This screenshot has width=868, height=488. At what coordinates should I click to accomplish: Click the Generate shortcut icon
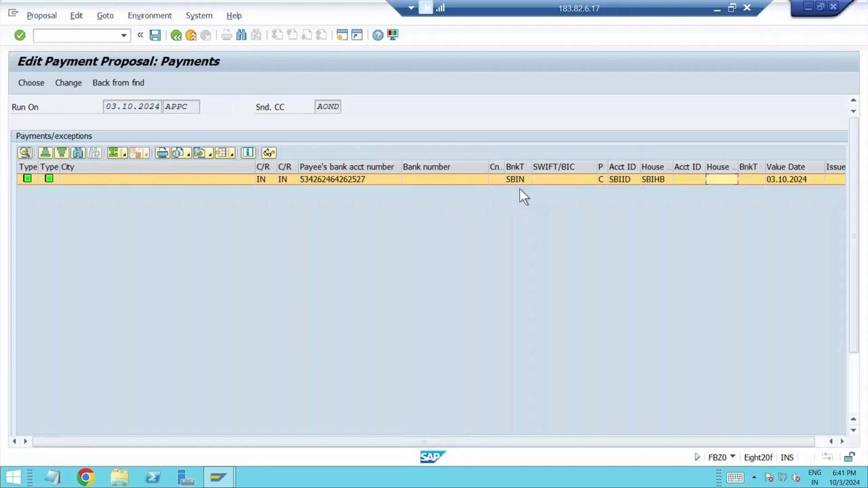pos(357,35)
